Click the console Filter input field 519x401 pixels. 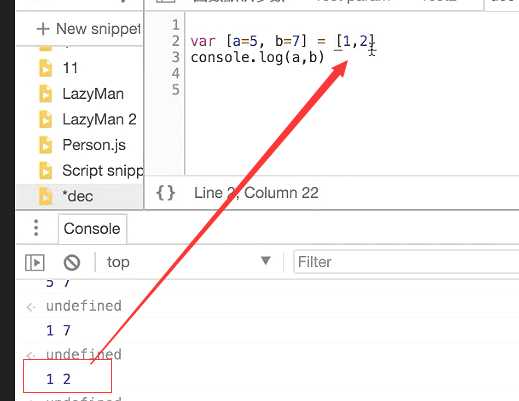pos(406,262)
